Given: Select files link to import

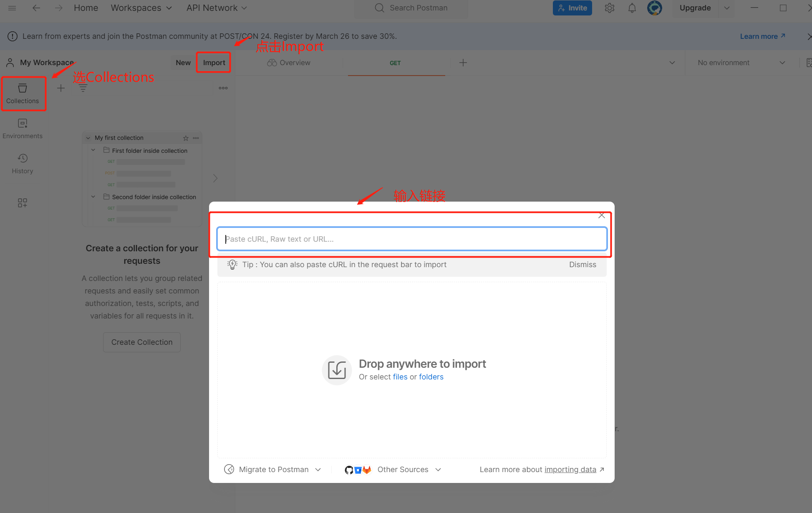Looking at the screenshot, I should (400, 377).
